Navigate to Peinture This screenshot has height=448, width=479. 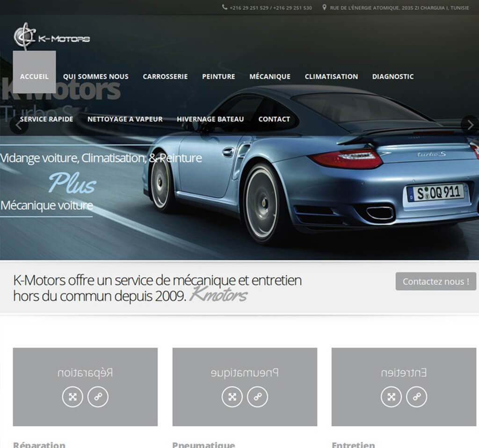pos(218,76)
